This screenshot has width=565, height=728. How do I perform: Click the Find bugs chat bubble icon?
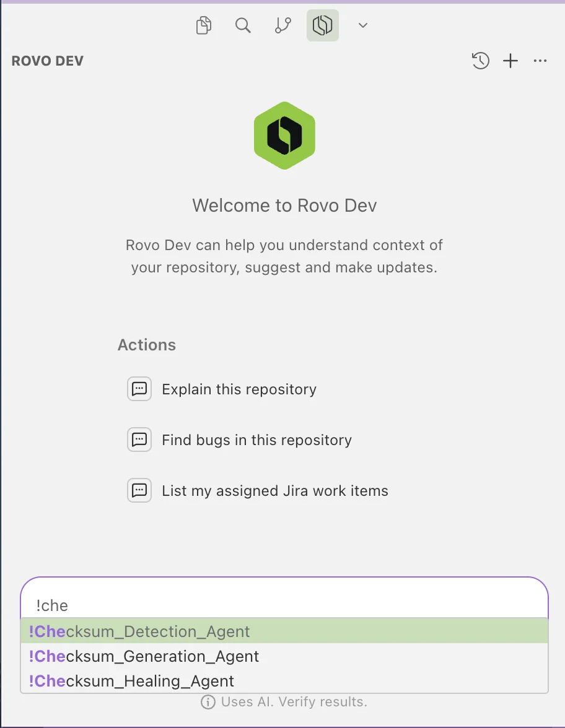pyautogui.click(x=139, y=440)
